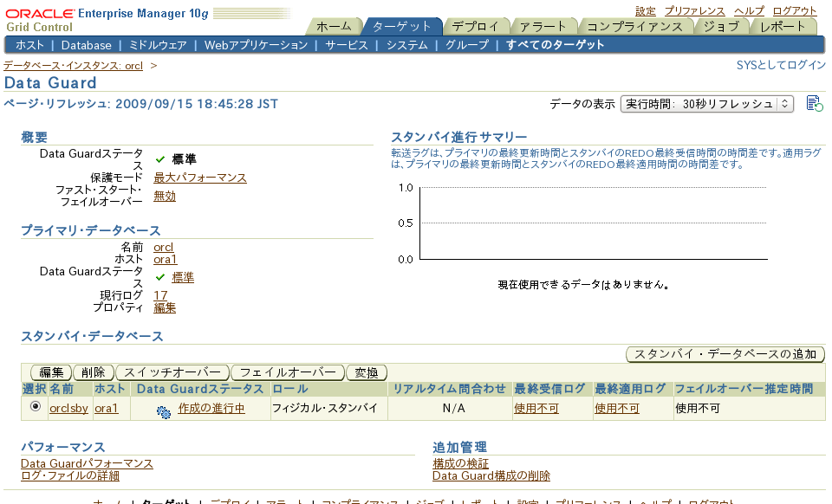This screenshot has width=832, height=504.
Task: Open the プリファレンス link at top
Action: (694, 11)
